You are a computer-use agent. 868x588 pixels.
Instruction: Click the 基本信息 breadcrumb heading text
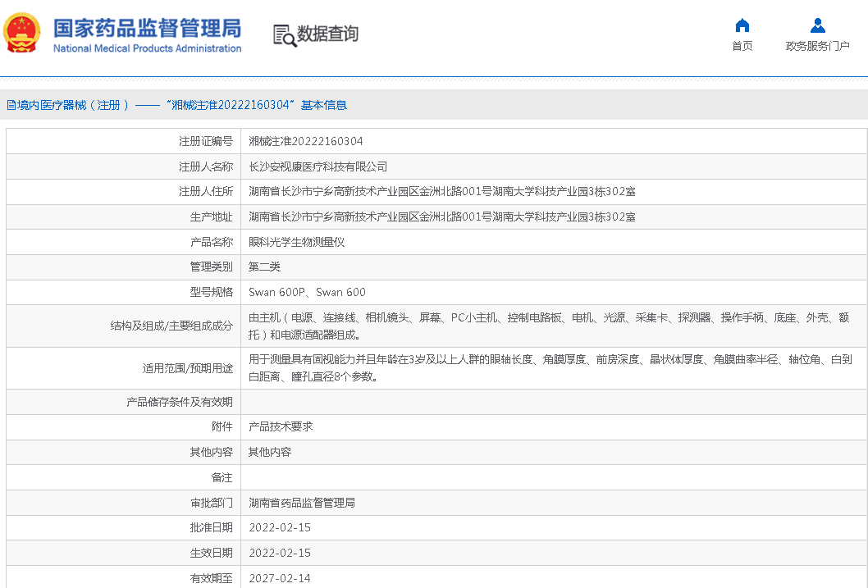click(324, 105)
